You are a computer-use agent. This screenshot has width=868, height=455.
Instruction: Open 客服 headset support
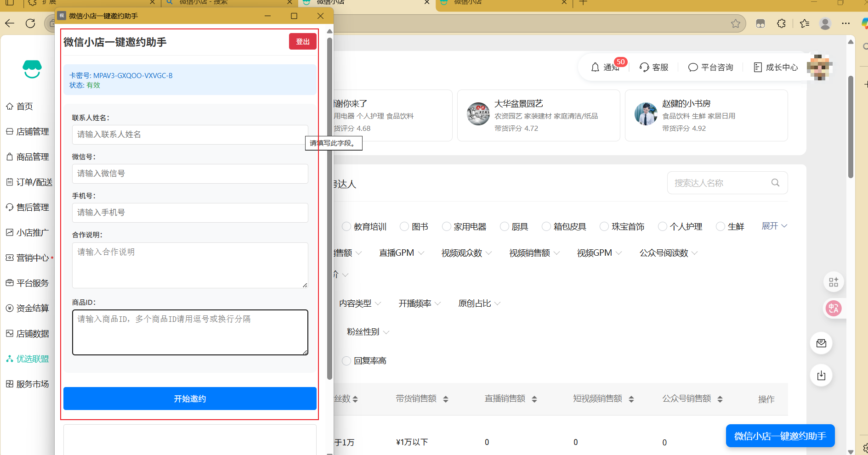(x=654, y=67)
